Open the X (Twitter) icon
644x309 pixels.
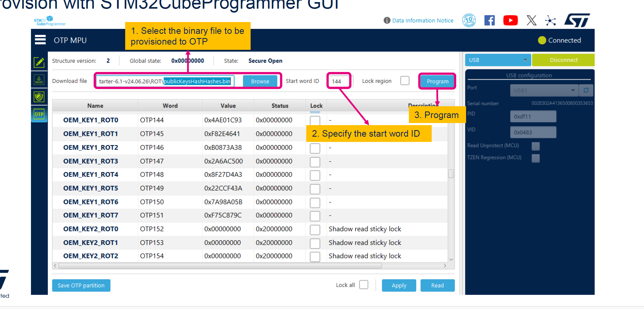531,20
